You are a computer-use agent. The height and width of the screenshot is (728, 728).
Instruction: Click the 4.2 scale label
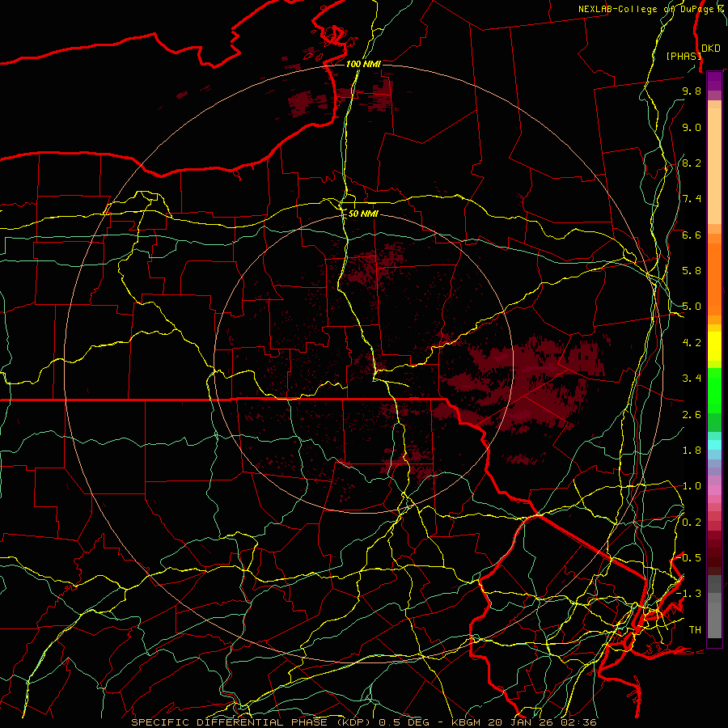coord(692,343)
